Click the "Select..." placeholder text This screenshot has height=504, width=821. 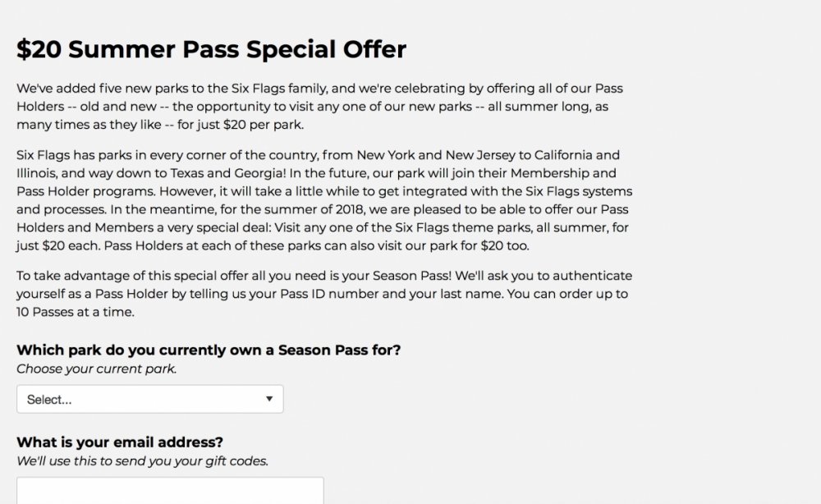49,400
